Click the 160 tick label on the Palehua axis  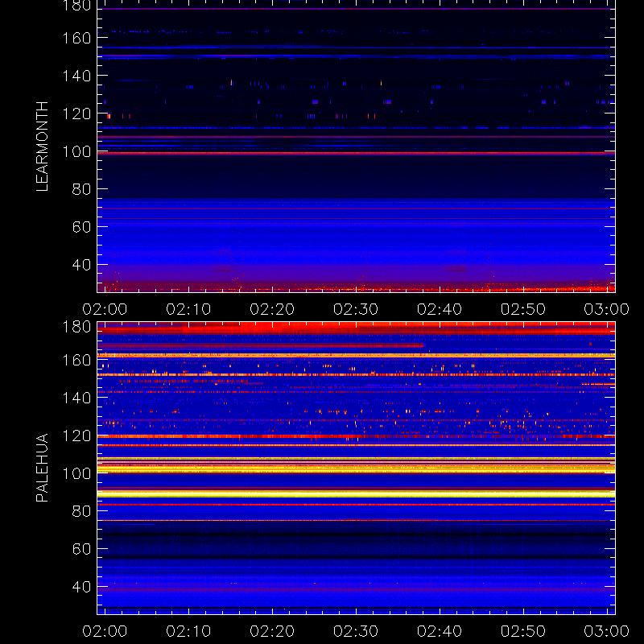point(76,360)
